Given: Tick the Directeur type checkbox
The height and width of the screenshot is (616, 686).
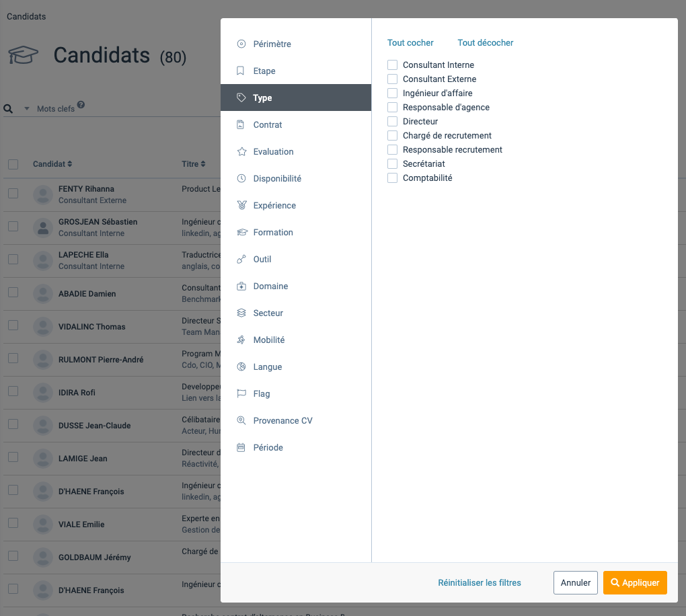Looking at the screenshot, I should click(393, 121).
